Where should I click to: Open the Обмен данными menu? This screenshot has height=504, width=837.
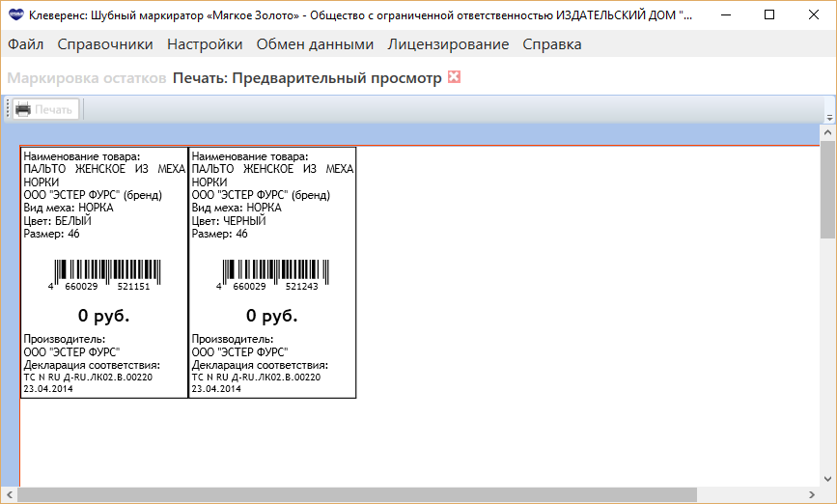click(x=315, y=44)
